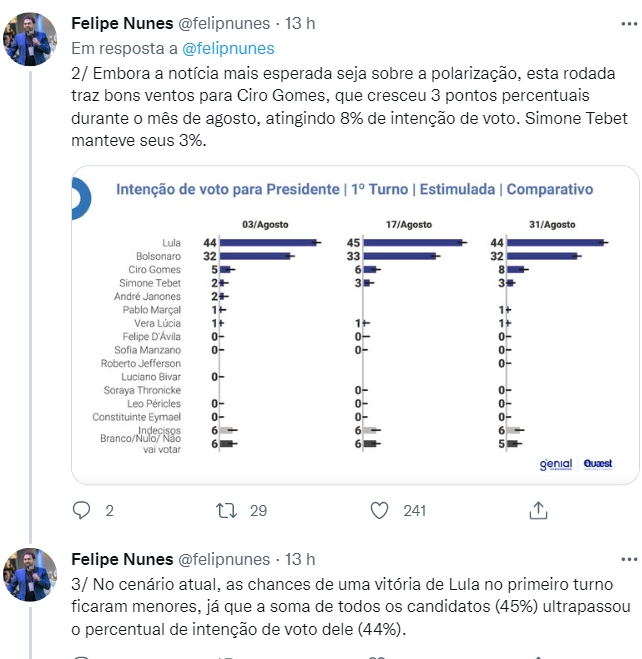Open Felipe Nunes name on the 3/ tweet
The image size is (642, 659).
pyautogui.click(x=121, y=559)
